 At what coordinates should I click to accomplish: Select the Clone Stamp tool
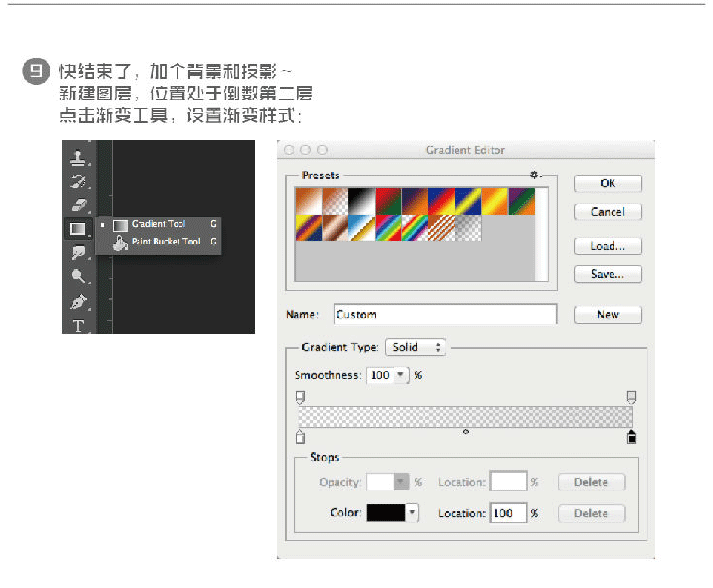78,158
